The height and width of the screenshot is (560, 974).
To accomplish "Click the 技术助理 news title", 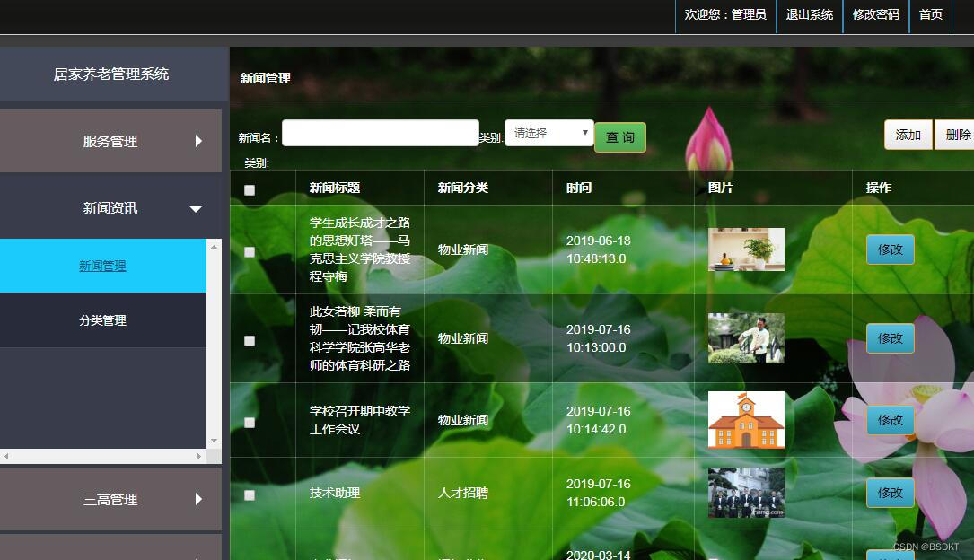I will 335,493.
